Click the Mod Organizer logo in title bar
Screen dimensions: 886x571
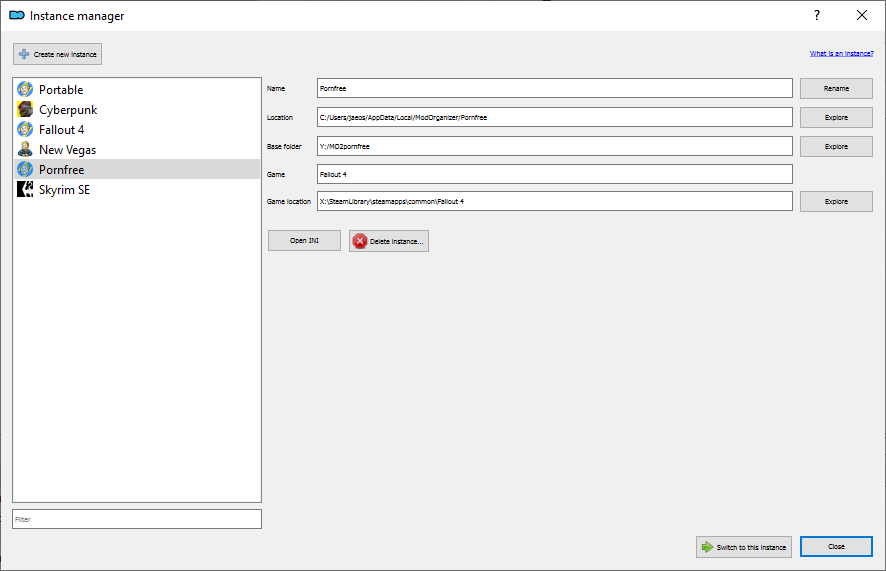pyautogui.click(x=17, y=15)
